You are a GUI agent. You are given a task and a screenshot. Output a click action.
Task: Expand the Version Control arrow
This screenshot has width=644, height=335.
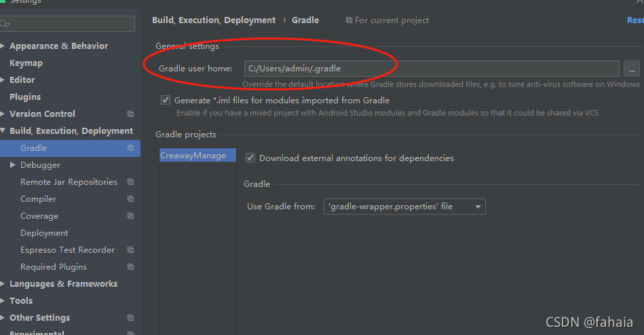point(3,114)
